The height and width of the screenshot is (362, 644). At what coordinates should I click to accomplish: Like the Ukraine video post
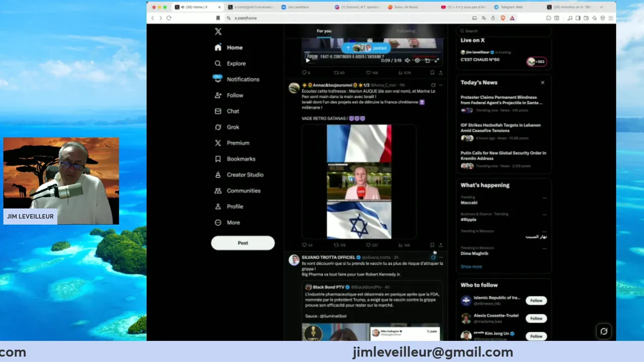pyautogui.click(x=371, y=73)
